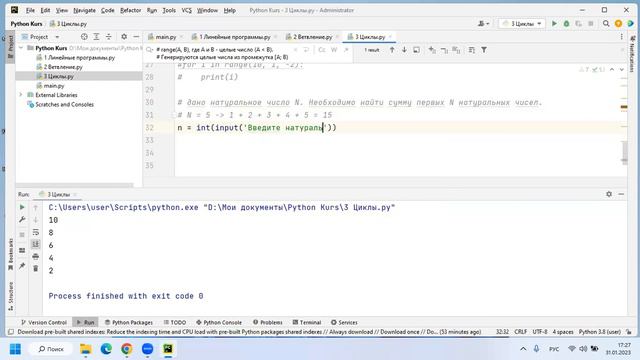Select main.py in project tree
This screenshot has width=640, height=360.
click(x=54, y=86)
